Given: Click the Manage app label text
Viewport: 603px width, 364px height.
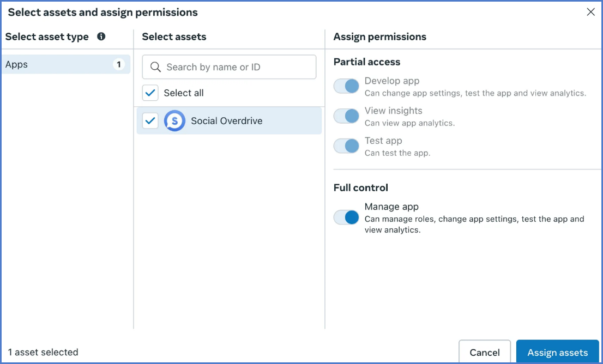Looking at the screenshot, I should coord(391,207).
